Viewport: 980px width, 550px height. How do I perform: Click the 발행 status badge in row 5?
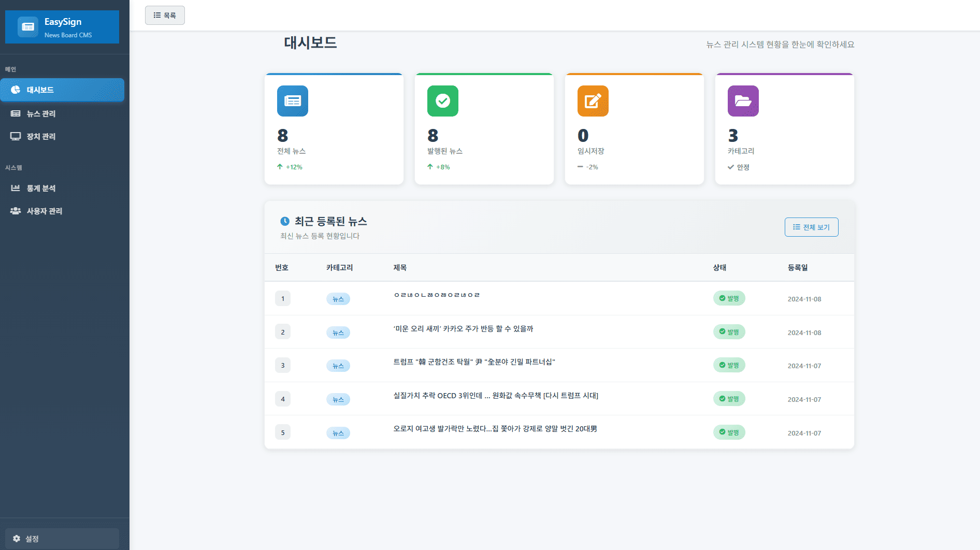(x=729, y=432)
